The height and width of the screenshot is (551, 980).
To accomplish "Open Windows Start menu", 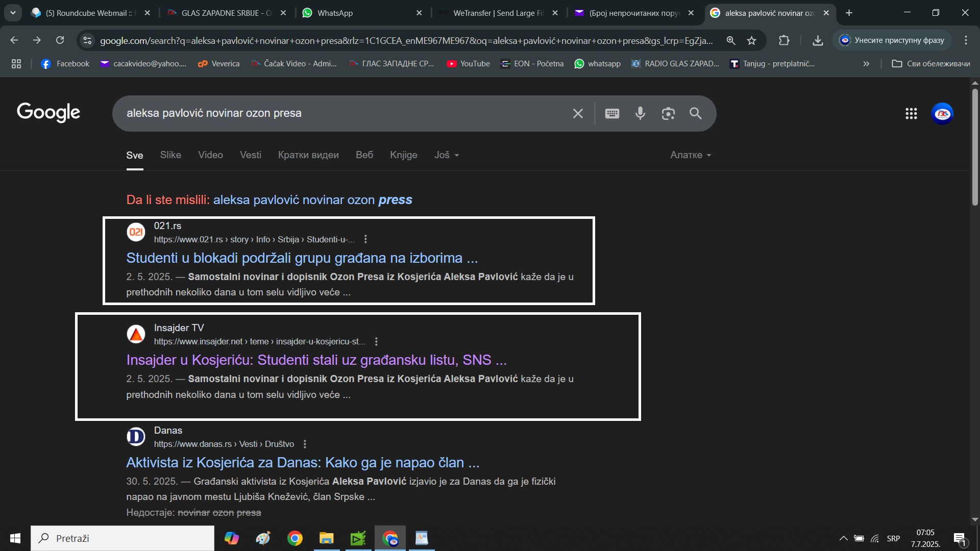I will pyautogui.click(x=15, y=538).
